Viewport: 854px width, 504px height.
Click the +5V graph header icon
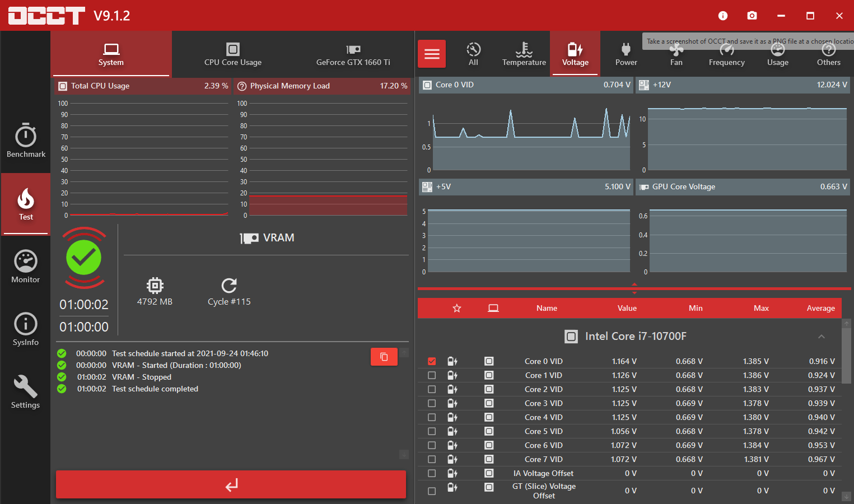427,187
